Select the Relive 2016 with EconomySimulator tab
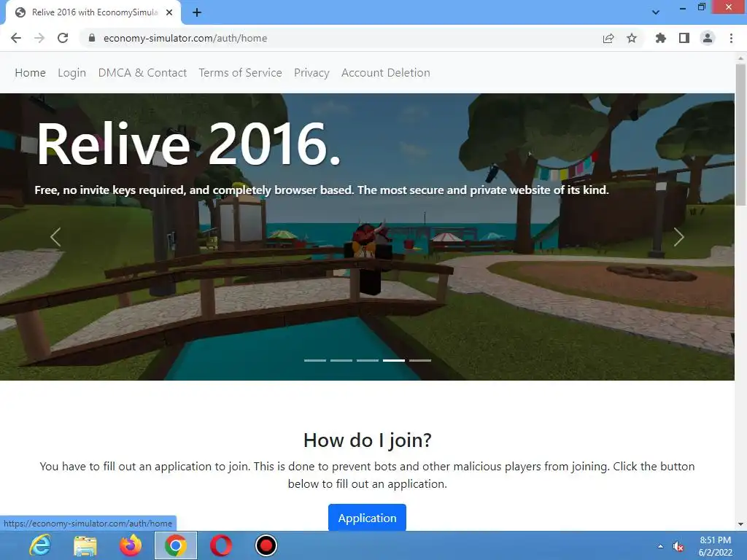The image size is (747, 560). (x=93, y=12)
